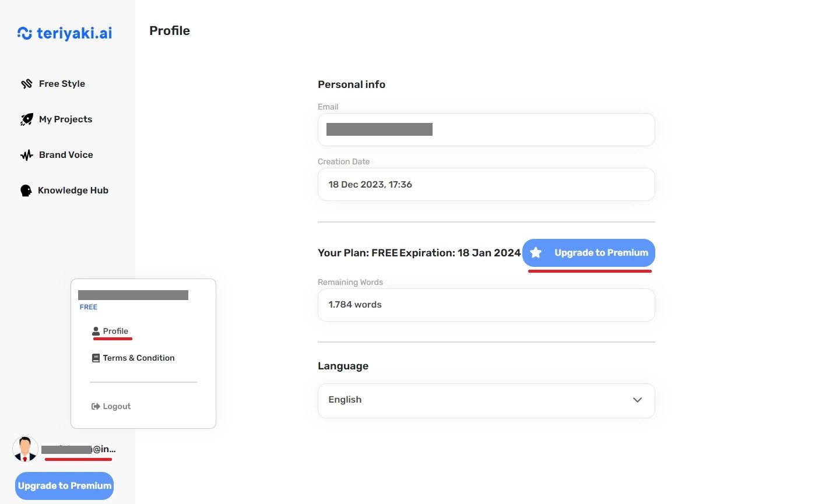Click the Creation Date field

click(x=486, y=184)
